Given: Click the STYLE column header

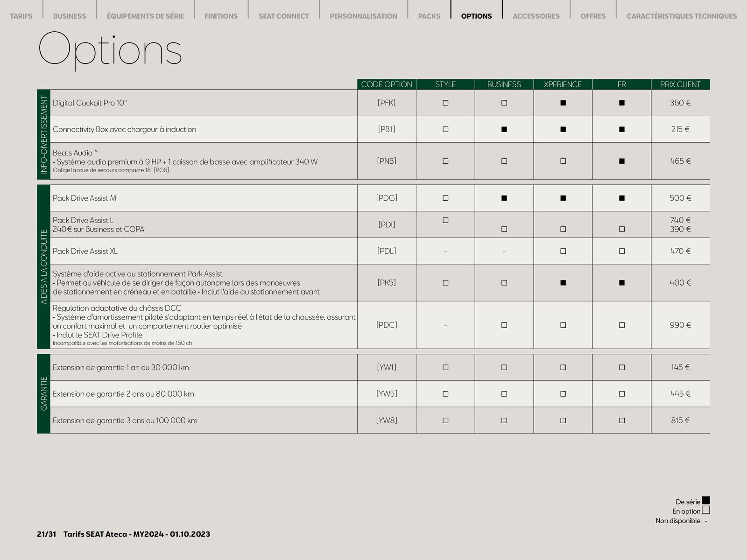Looking at the screenshot, I should tap(445, 84).
